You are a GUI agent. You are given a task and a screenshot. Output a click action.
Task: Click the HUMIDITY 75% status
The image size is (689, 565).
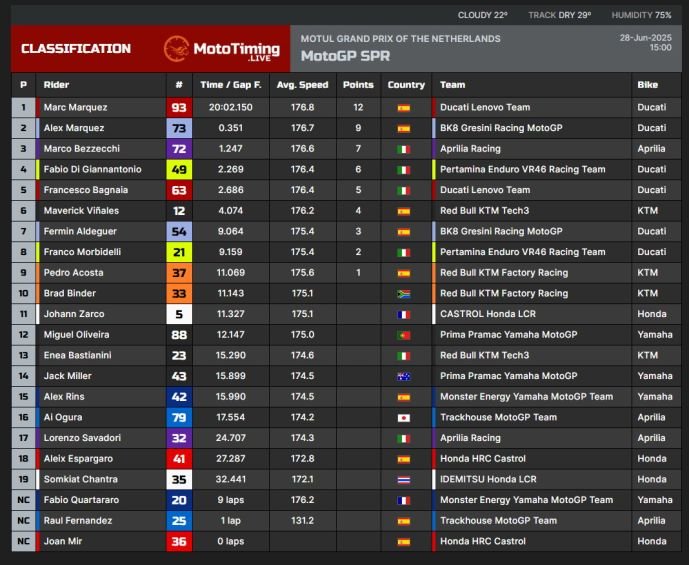tap(642, 15)
